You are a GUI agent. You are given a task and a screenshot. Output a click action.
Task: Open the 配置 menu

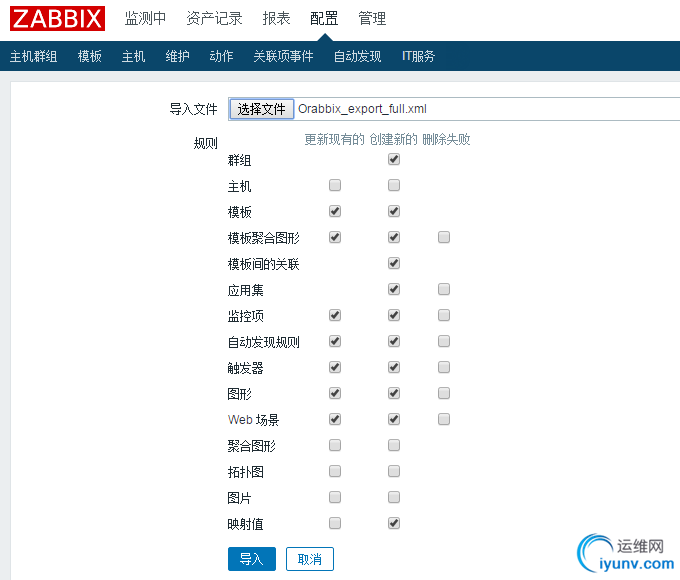(x=324, y=18)
